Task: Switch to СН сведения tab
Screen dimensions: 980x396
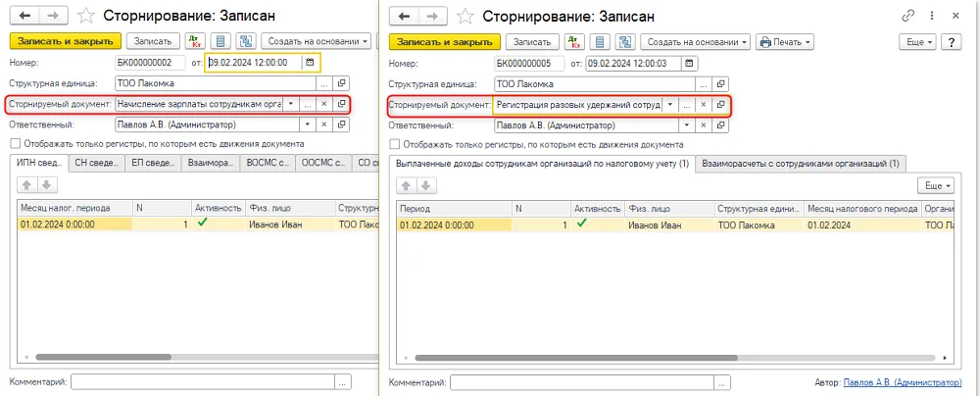Action: [x=97, y=164]
